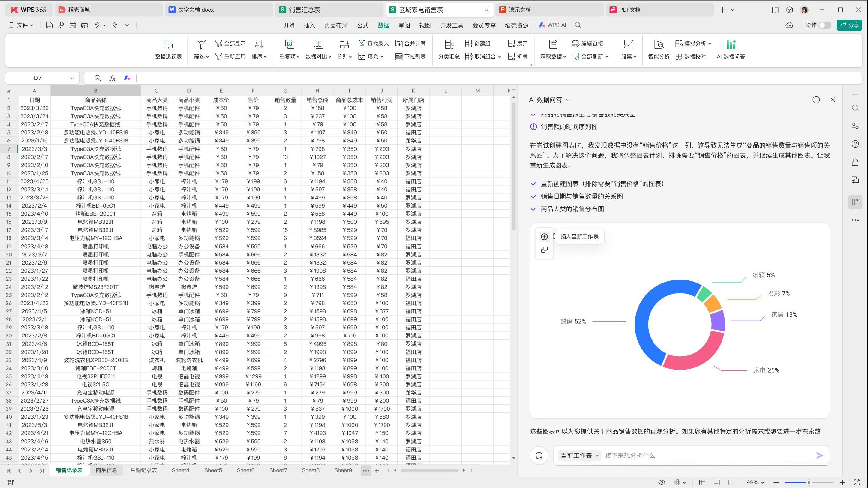The image size is (868, 488).
Task: Open the zoom percentage 99% dropdown
Action: pos(755,482)
